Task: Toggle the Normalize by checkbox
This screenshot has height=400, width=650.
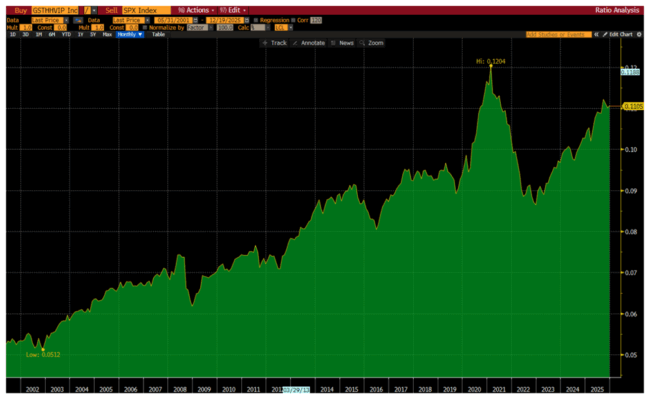Action: [143, 27]
